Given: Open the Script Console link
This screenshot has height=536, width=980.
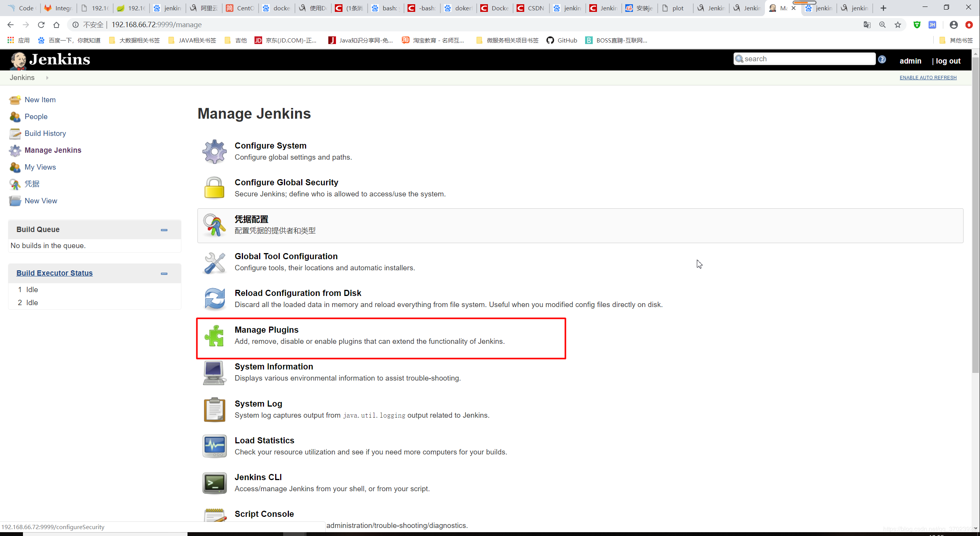Looking at the screenshot, I should (264, 514).
